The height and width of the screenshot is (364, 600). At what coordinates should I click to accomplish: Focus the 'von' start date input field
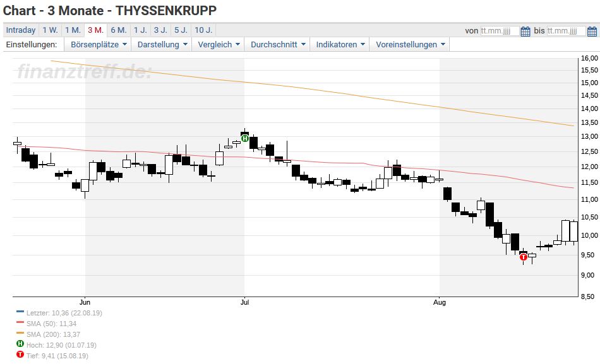pos(500,31)
